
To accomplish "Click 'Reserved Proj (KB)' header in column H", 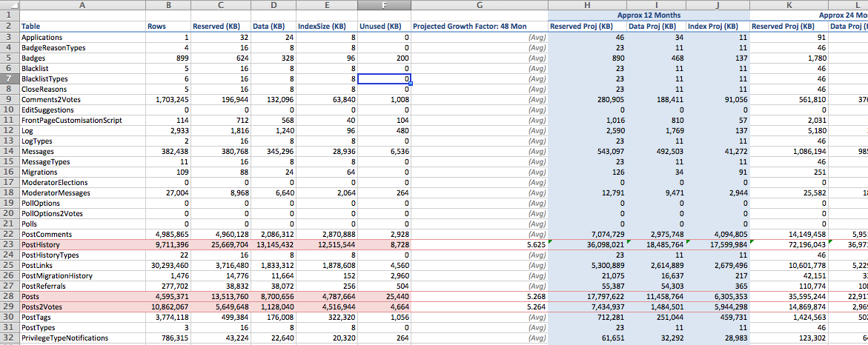I will click(587, 26).
